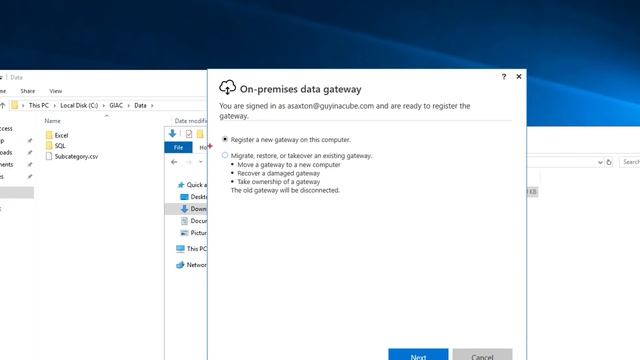640x360 pixels.
Task: Click Up arrow in Data explorer window
Action: click(x=2, y=105)
